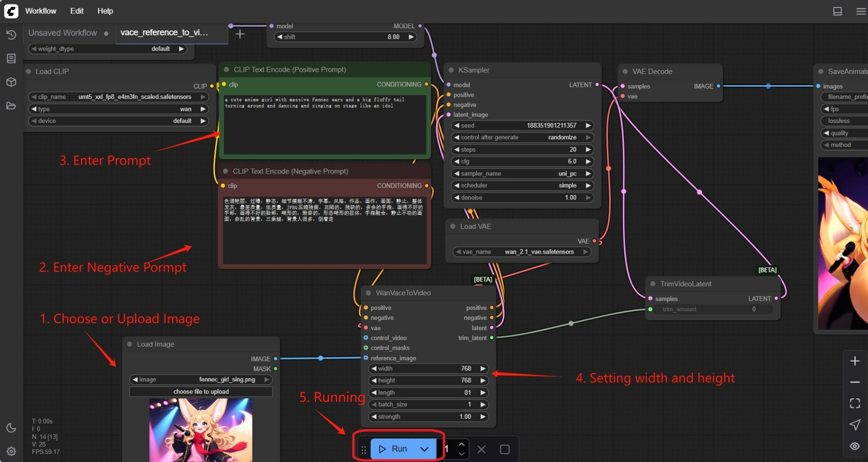The image size is (868, 462).
Task: Toggle dark theme moon icon
Action: (x=11, y=428)
